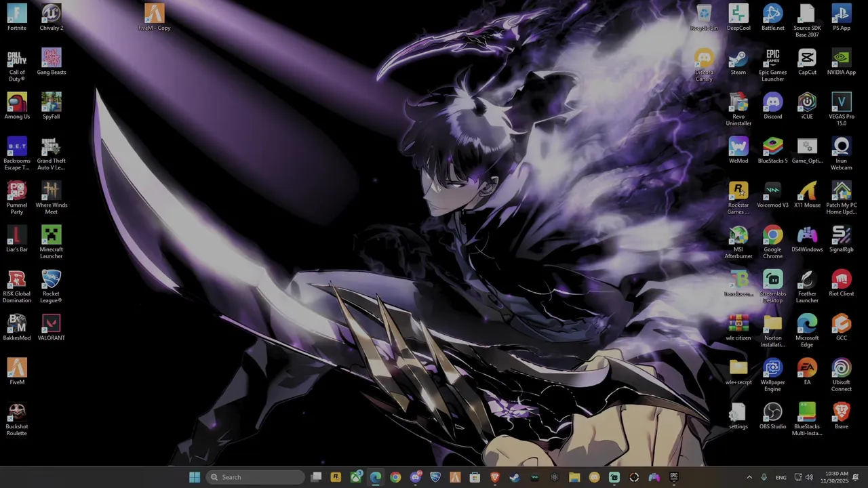
Task: Select the Chivalry 2 desktop shortcut
Action: [x=52, y=17]
